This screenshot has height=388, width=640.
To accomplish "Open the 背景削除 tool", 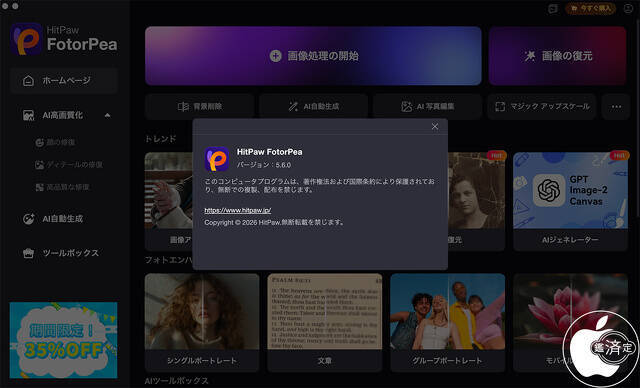I will click(200, 106).
